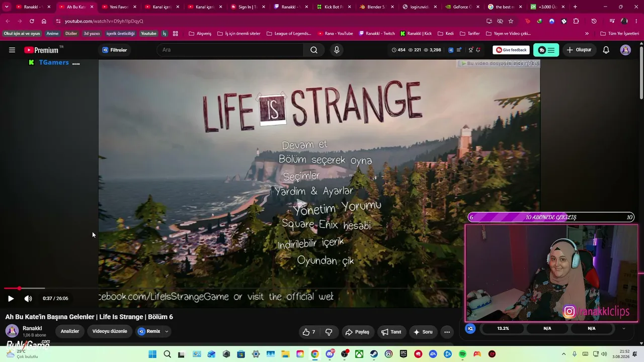Screen dimensions: 644x362
Task: Open Epic Games launcher from taskbar
Action: [404, 354]
